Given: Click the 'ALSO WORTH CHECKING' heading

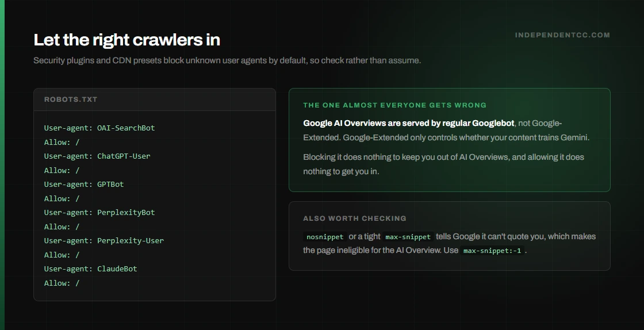Looking at the screenshot, I should [355, 218].
